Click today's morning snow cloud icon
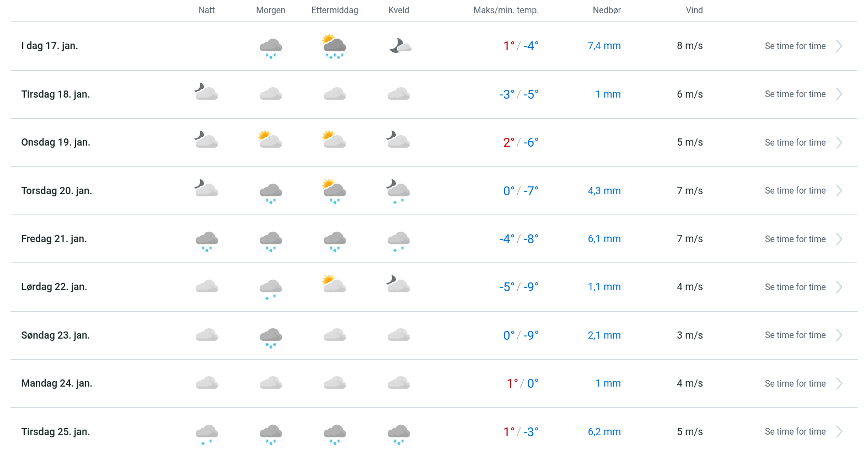Screen dimensions: 868x455 pos(271,47)
